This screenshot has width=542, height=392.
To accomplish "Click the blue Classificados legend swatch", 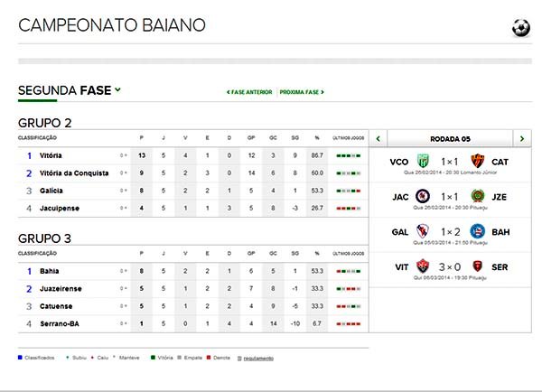I will tap(20, 358).
